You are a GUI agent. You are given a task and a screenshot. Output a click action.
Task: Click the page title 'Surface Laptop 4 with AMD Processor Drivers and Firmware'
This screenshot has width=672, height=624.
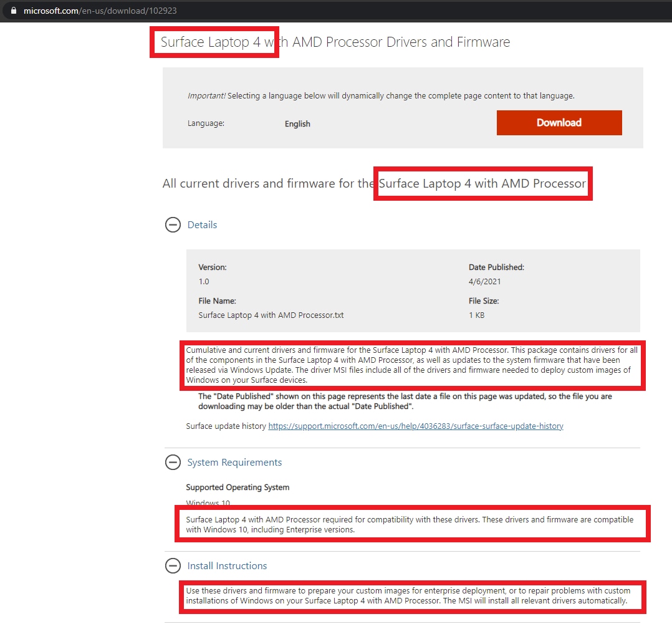click(x=335, y=42)
